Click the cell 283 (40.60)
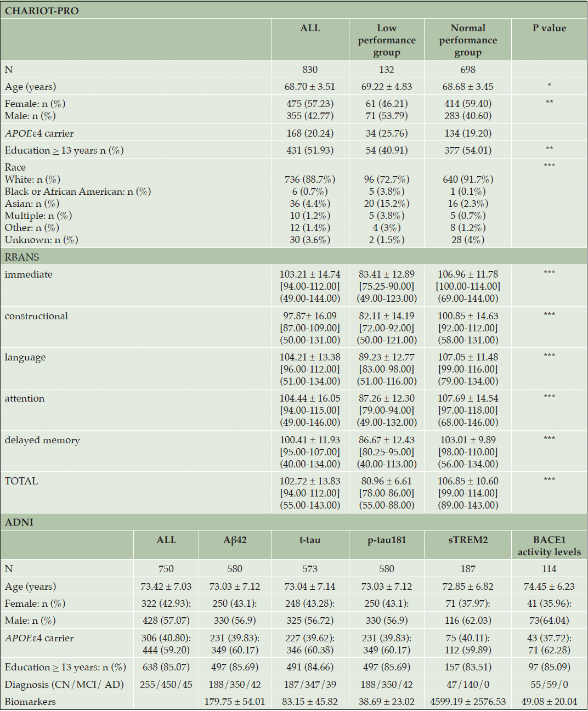The height and width of the screenshot is (711, 588). click(468, 116)
